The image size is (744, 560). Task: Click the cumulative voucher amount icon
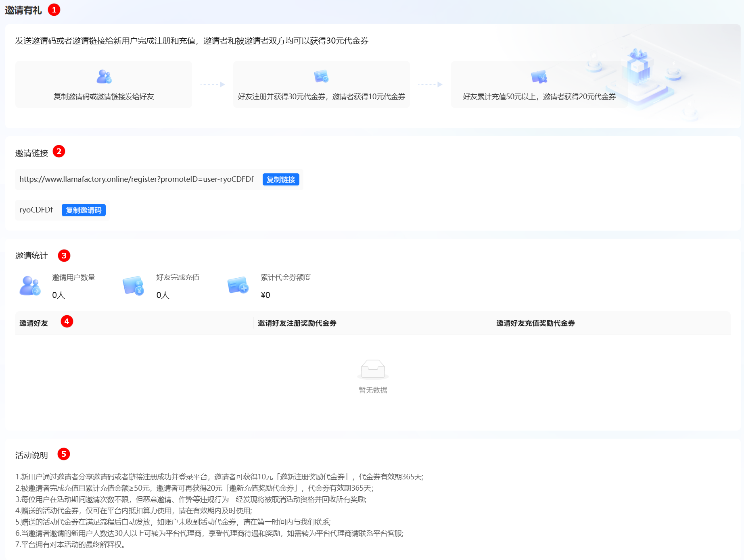coord(238,286)
